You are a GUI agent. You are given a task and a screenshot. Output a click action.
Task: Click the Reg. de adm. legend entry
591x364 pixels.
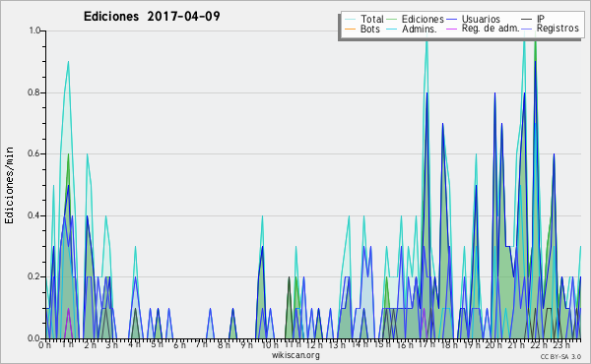[x=484, y=29]
